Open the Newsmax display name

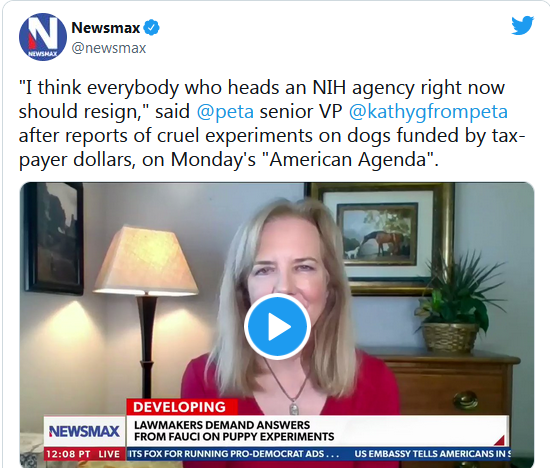(x=106, y=28)
